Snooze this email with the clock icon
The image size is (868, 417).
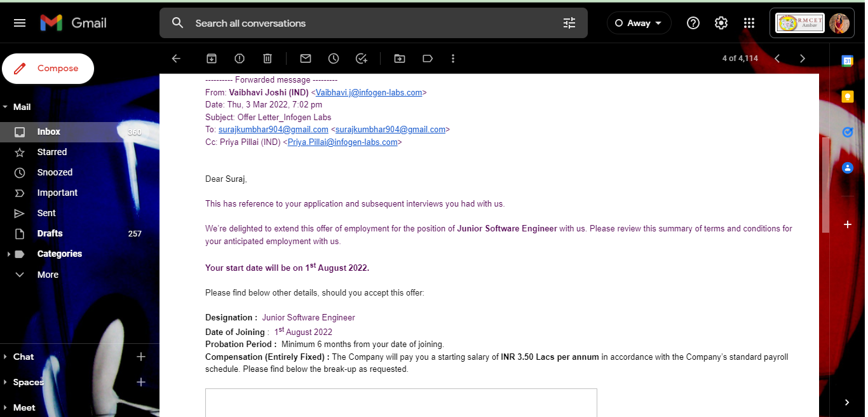pyautogui.click(x=334, y=58)
